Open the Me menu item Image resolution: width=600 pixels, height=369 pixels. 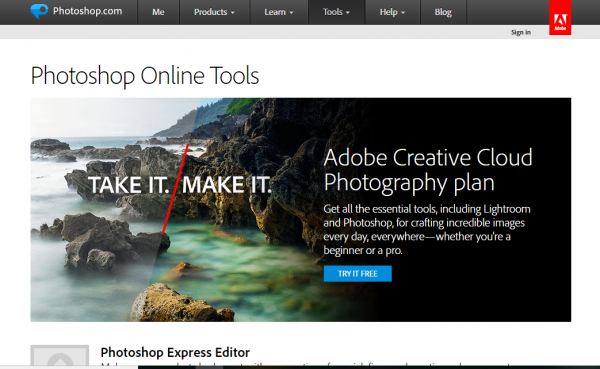pos(158,12)
